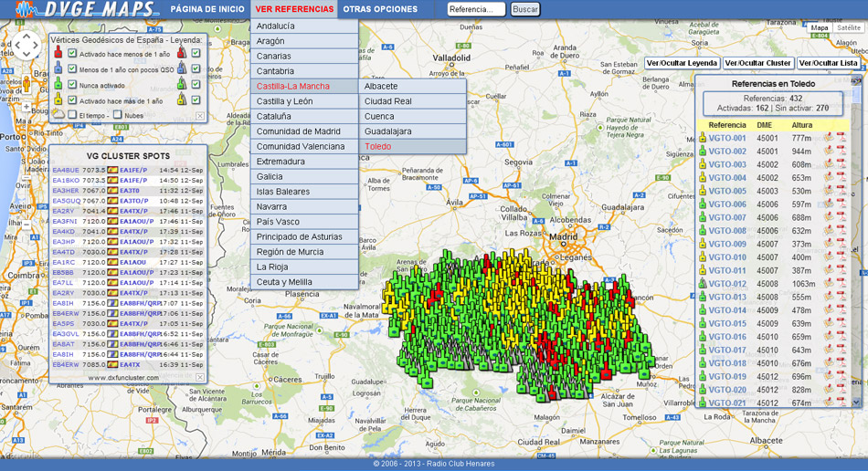
Task: Expand the Galicia region entry
Action: pyautogui.click(x=304, y=176)
